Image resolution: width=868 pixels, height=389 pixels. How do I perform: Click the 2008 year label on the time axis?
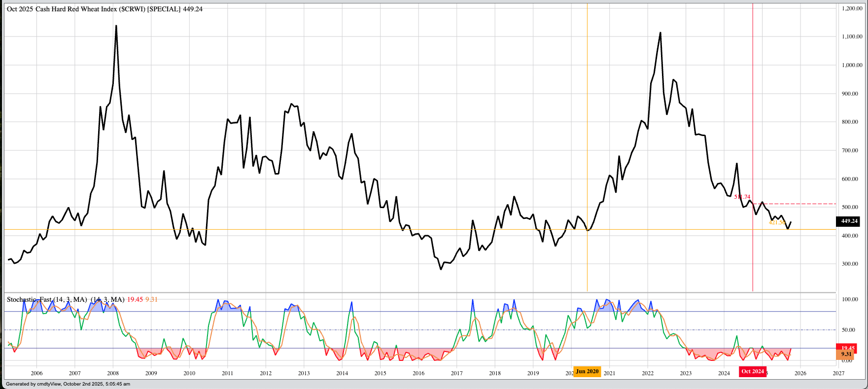click(x=113, y=373)
